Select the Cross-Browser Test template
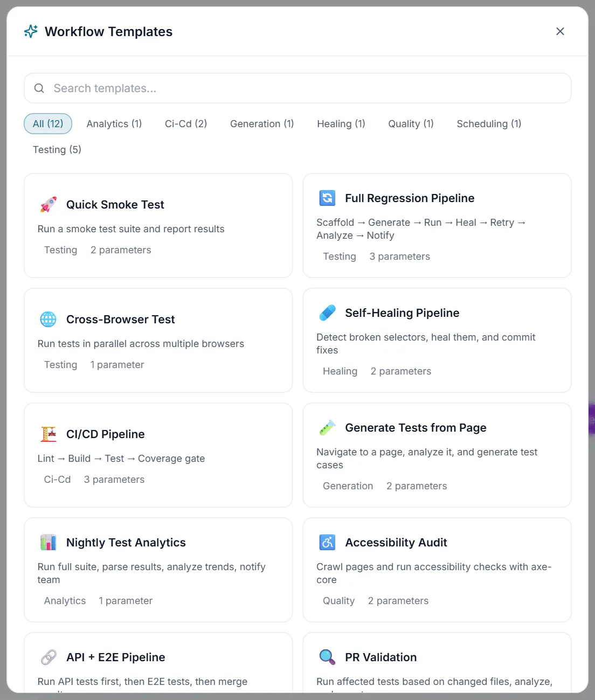This screenshot has height=700, width=595. click(x=158, y=341)
